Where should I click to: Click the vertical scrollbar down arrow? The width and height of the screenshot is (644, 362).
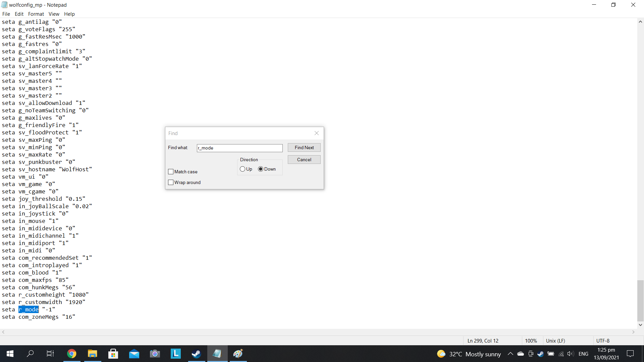point(640,324)
